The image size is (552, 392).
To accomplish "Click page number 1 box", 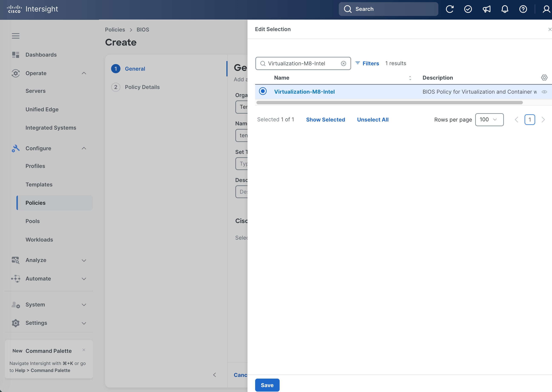I will [530, 119].
